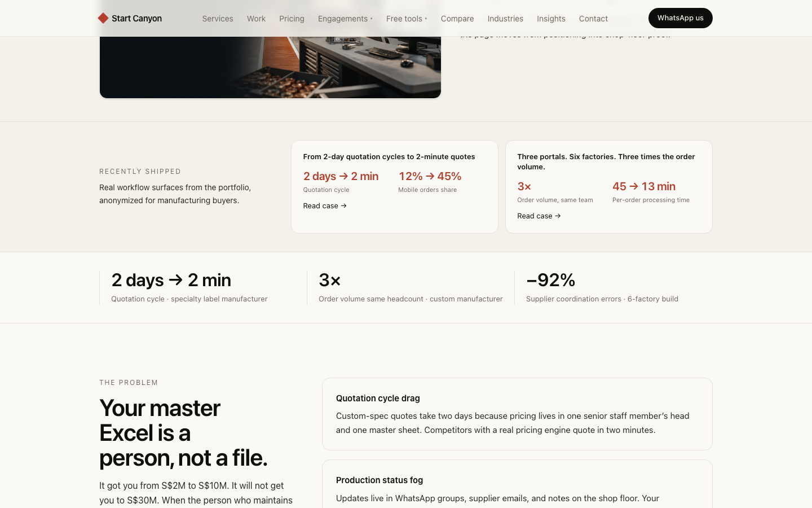
Task: Click the 'Per-order processing time' label
Action: 651,200
